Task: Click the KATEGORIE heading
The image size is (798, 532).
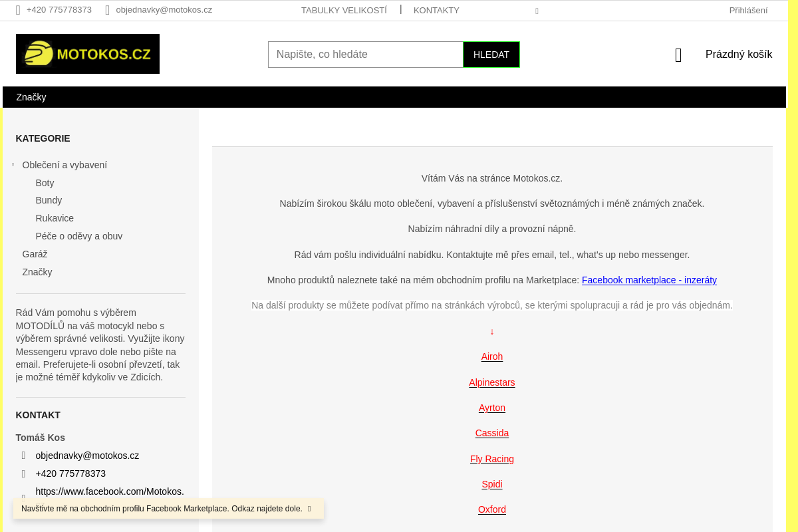Action: pyautogui.click(x=43, y=138)
